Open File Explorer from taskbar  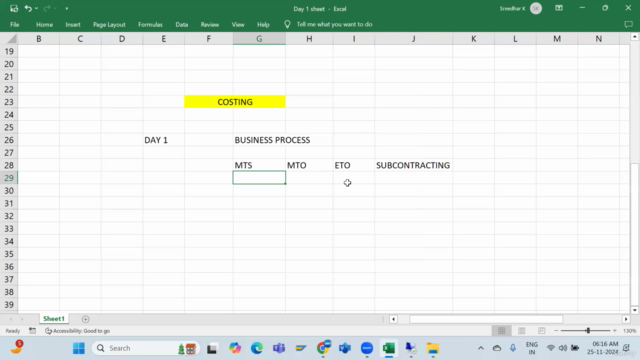coord(433,348)
